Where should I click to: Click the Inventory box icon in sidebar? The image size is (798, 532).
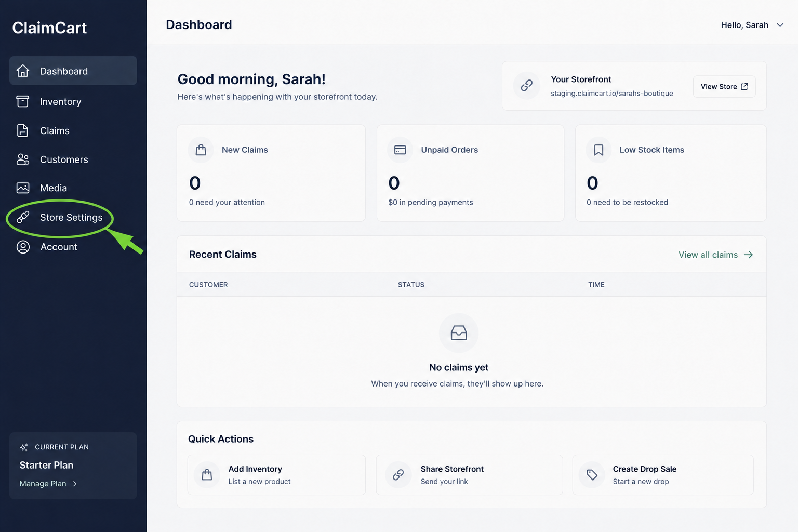point(23,101)
